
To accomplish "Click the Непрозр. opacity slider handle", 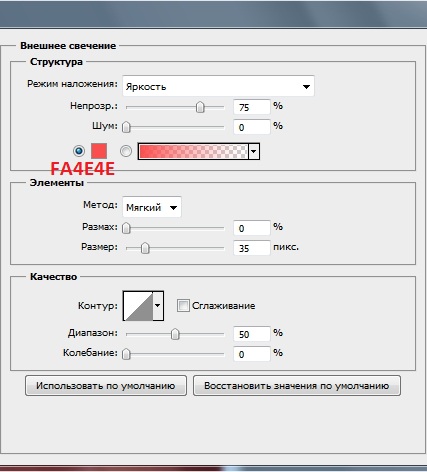I will 200,107.
